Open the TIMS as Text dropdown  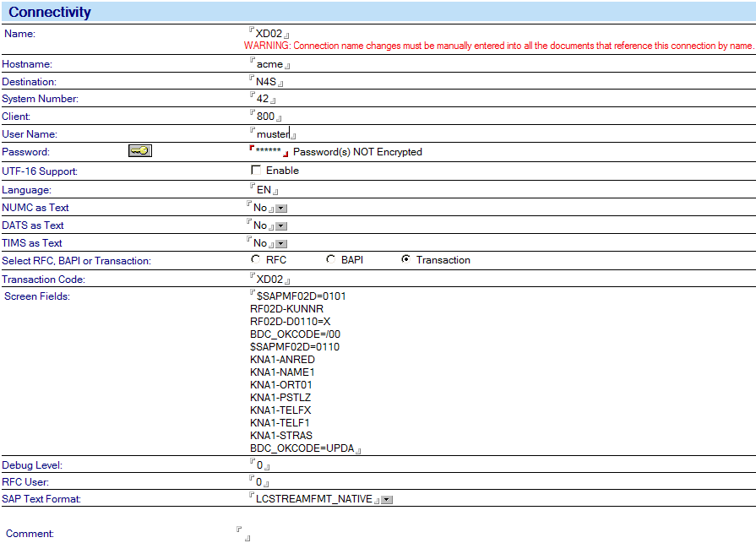coord(281,244)
